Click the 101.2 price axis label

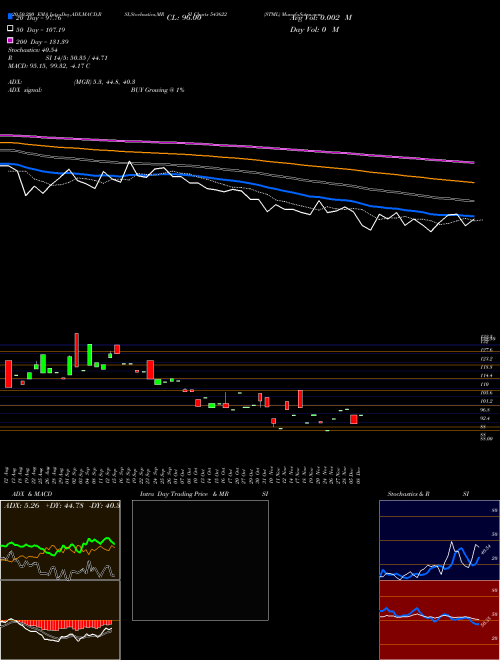(x=487, y=401)
